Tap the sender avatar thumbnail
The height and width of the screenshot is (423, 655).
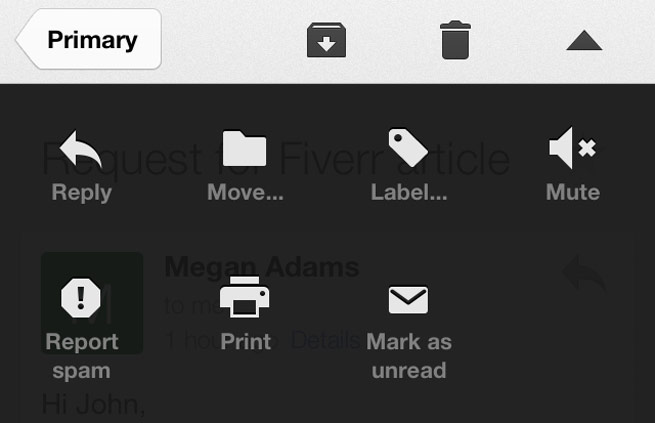[x=92, y=303]
